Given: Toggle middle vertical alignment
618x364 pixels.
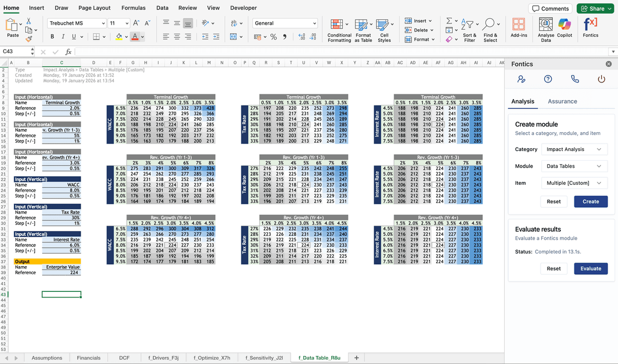Looking at the screenshot, I should [177, 23].
